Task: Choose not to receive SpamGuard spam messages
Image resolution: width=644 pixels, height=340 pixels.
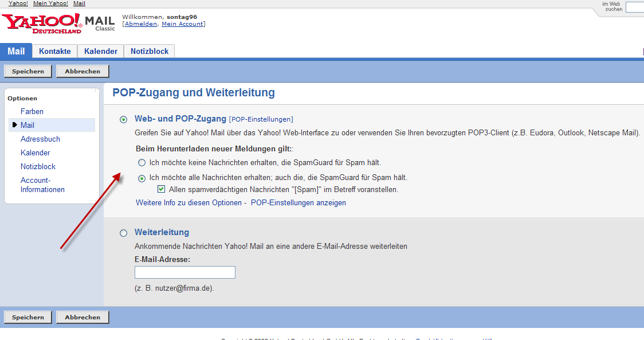Action: point(142,163)
